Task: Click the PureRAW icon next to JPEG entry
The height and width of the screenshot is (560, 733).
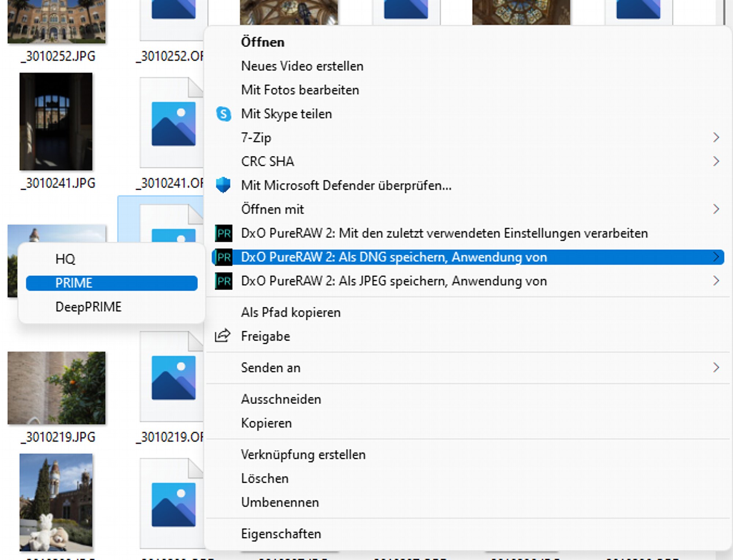Action: pyautogui.click(x=224, y=281)
